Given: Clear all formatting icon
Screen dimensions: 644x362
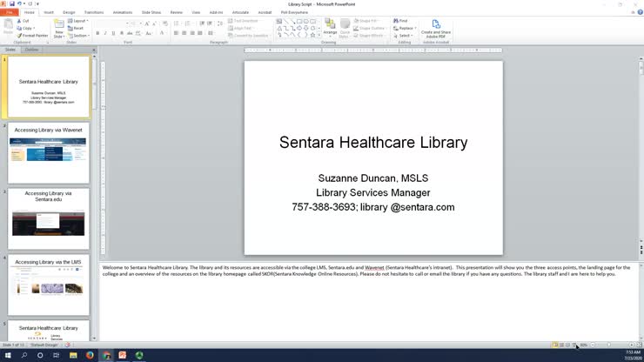Looking at the screenshot, I should 165,23.
